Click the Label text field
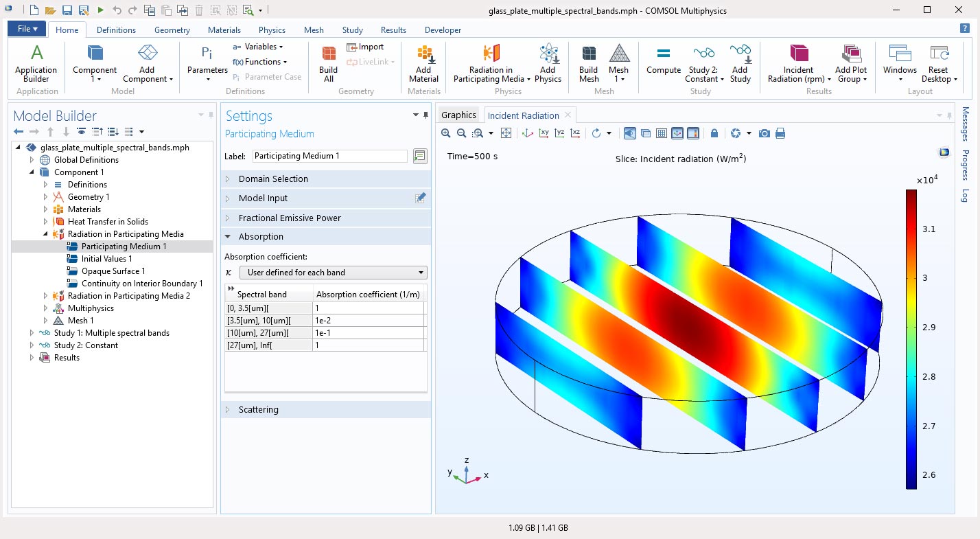 click(329, 157)
